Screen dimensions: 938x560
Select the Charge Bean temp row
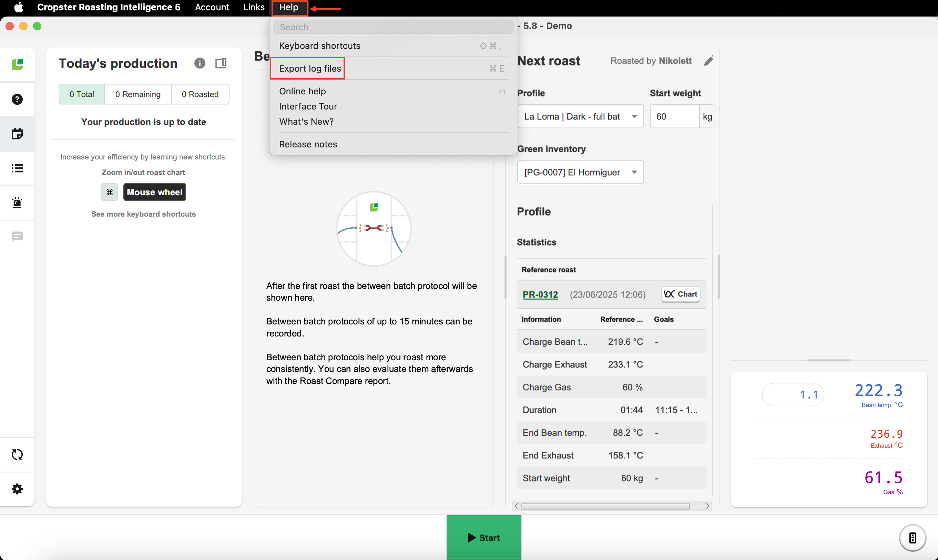tap(612, 342)
